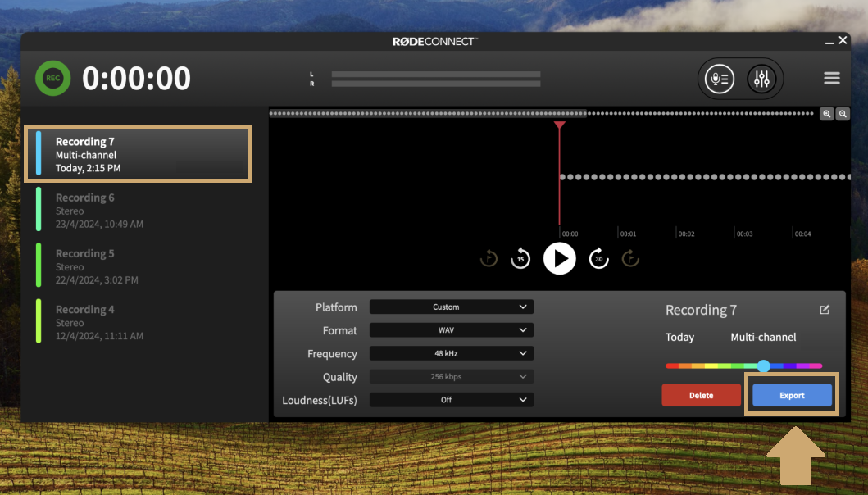This screenshot has height=495, width=868.
Task: Switch to the mixer faders view
Action: [x=761, y=79]
